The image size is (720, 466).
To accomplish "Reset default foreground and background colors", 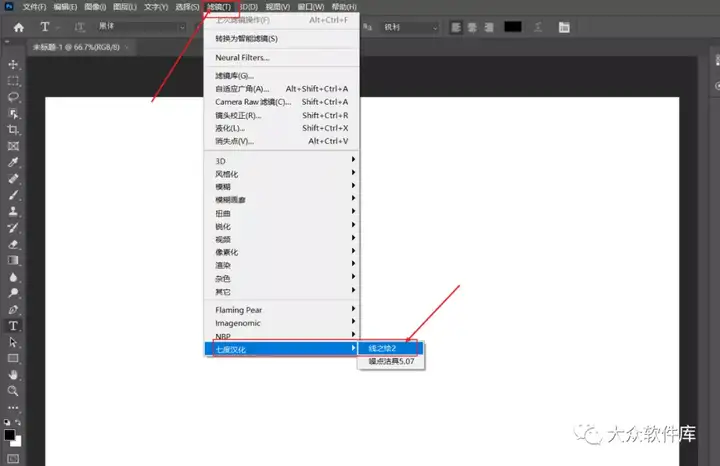I will click(7, 422).
